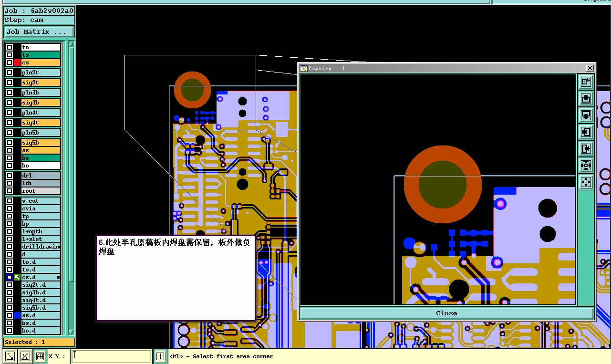The width and height of the screenshot is (611, 364).
Task: Select the 1+slot layer name
Action: tap(41, 239)
